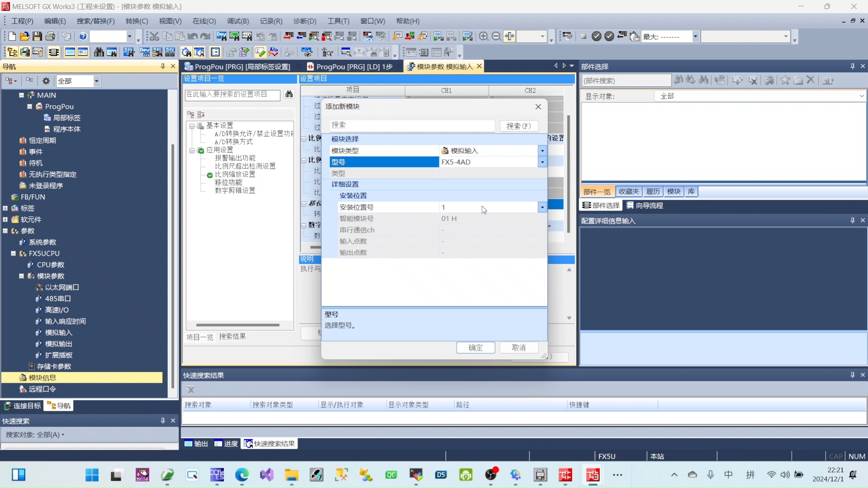The height and width of the screenshot is (488, 868).
Task: Toggle pin on 快速搜索结果 panel
Action: [852, 375]
